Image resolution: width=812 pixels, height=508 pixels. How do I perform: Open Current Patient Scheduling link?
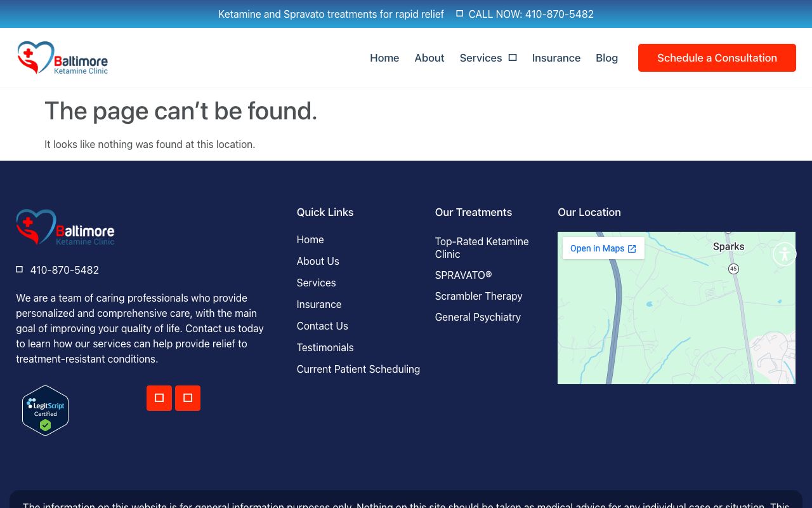click(358, 369)
